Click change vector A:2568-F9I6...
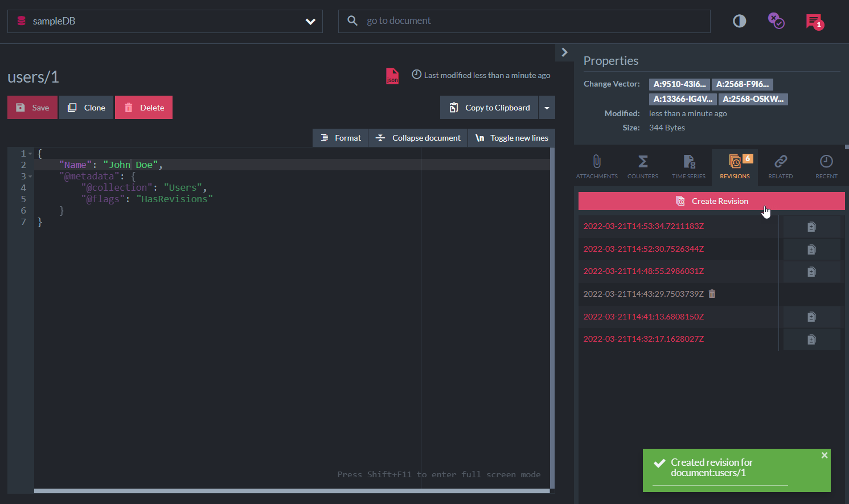This screenshot has width=849, height=504. pos(743,84)
